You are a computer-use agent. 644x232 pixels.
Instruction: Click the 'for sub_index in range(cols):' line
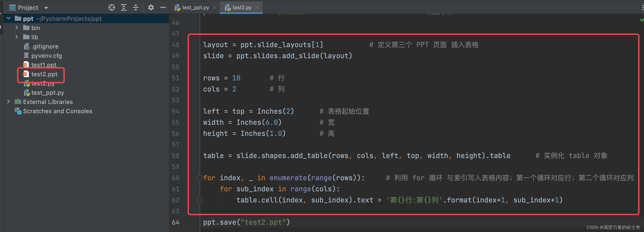pyautogui.click(x=280, y=189)
